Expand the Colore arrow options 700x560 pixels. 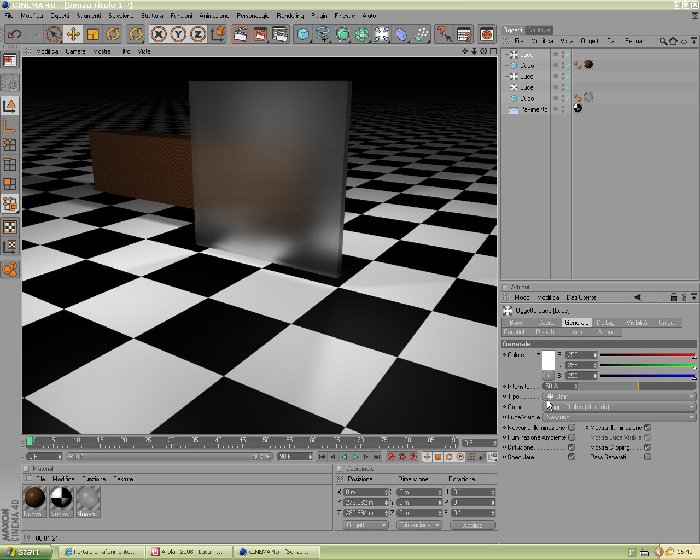tap(538, 355)
